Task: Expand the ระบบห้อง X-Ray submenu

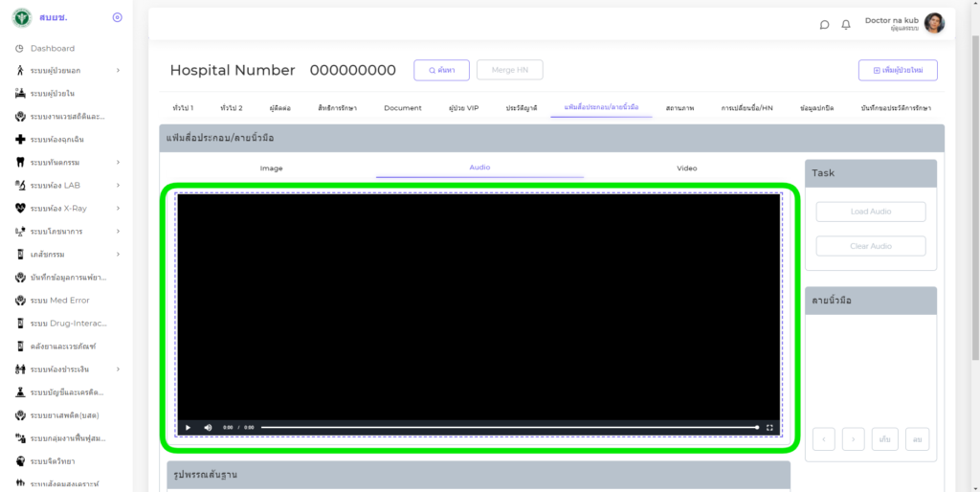Action: coord(118,208)
